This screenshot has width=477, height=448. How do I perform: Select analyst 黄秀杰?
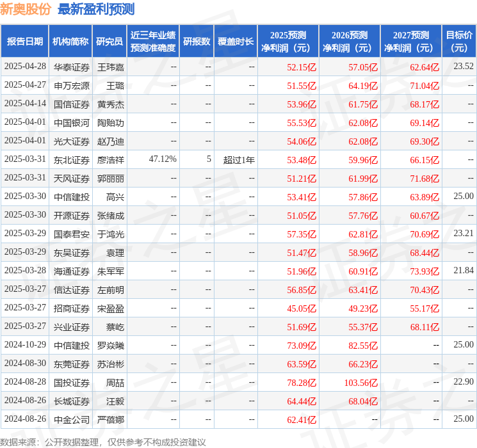[111, 104]
